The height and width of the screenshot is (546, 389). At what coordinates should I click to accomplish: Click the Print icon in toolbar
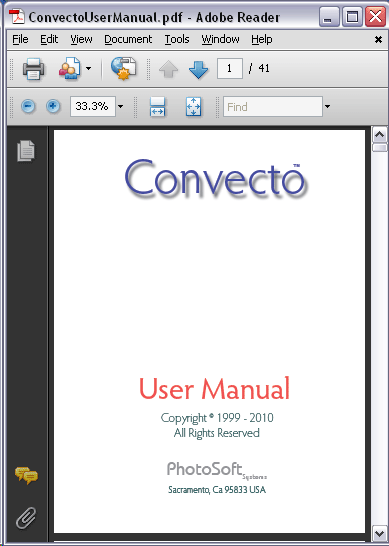pos(33,69)
